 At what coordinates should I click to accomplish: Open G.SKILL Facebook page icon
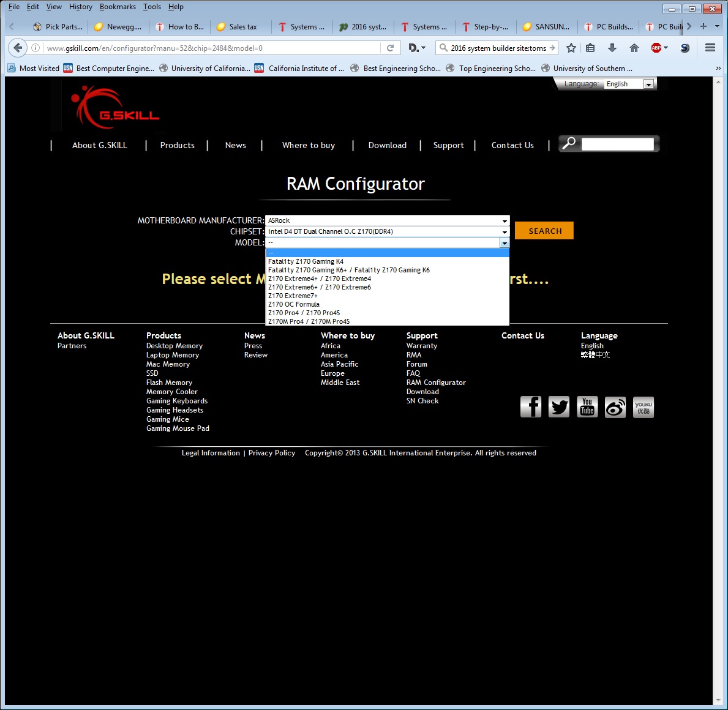(531, 407)
